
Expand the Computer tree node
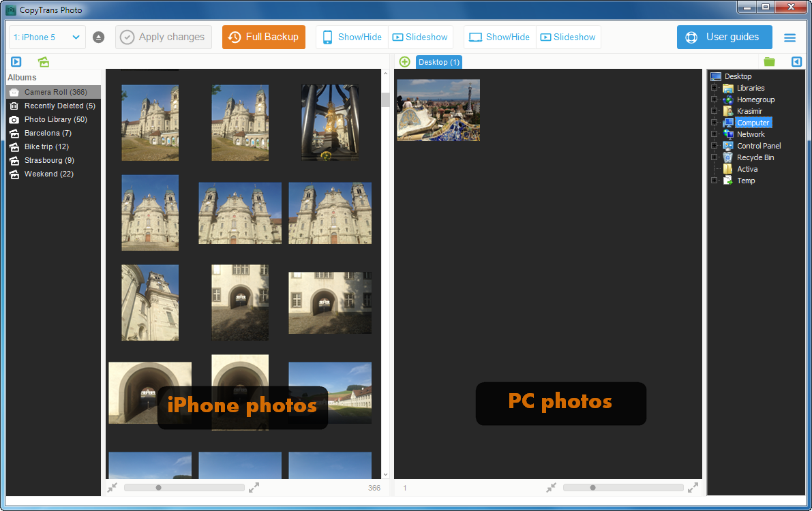coord(715,123)
